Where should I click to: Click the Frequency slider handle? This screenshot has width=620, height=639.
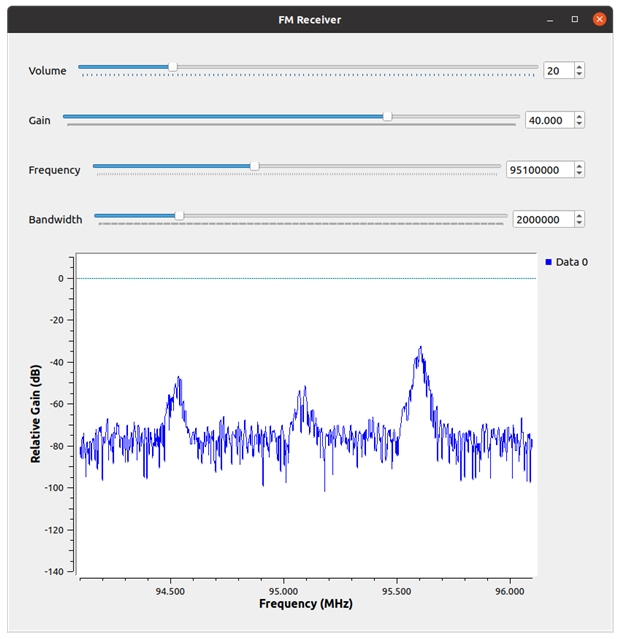tap(254, 166)
